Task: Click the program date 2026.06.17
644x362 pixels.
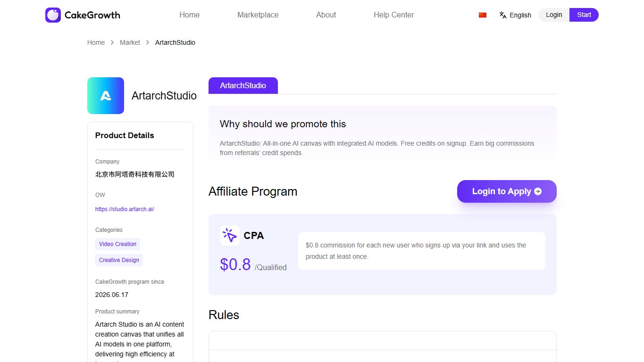Action: (x=112, y=295)
